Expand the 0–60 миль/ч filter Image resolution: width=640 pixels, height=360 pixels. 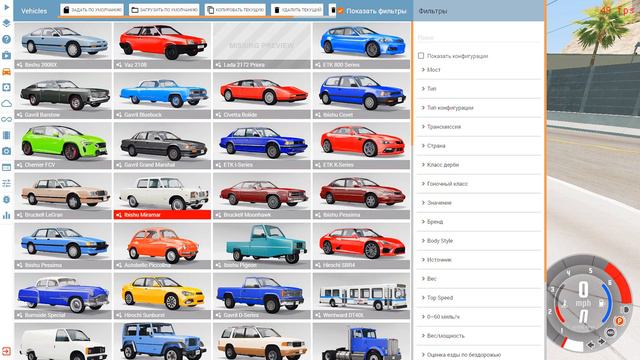coord(478,317)
